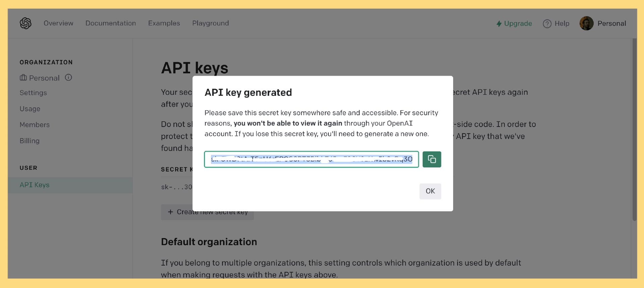Click the info icon beside Personal organization
644x288 pixels.
[68, 78]
